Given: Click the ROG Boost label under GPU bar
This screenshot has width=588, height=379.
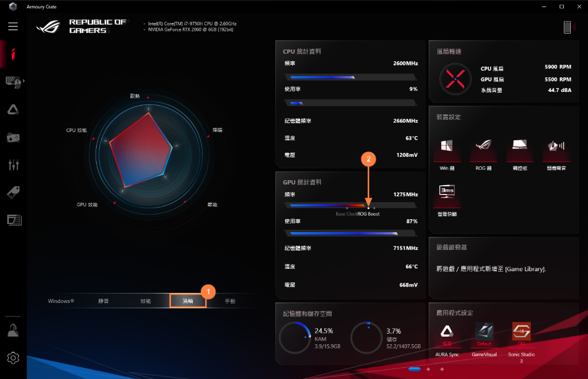Looking at the screenshot, I should (x=368, y=214).
